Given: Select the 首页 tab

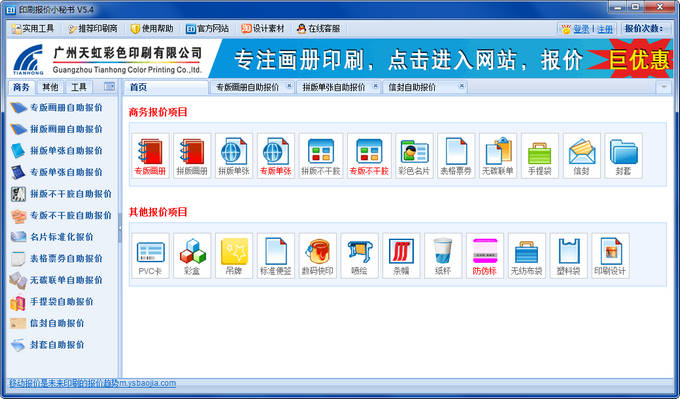Looking at the screenshot, I should [166, 87].
